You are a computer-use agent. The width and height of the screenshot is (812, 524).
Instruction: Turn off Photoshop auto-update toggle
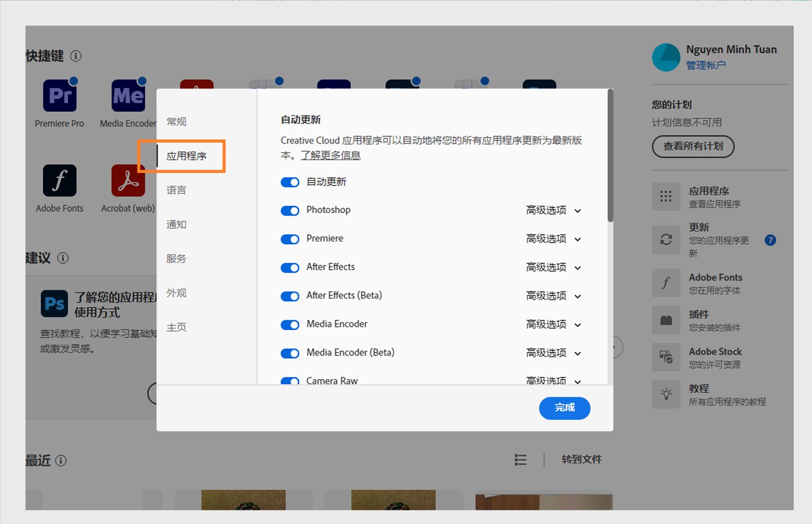[289, 211]
